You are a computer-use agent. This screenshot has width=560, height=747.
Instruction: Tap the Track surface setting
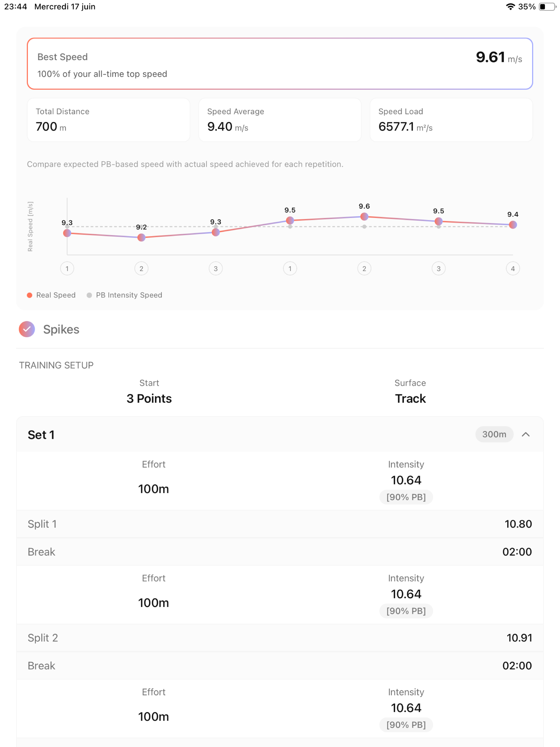pos(410,399)
